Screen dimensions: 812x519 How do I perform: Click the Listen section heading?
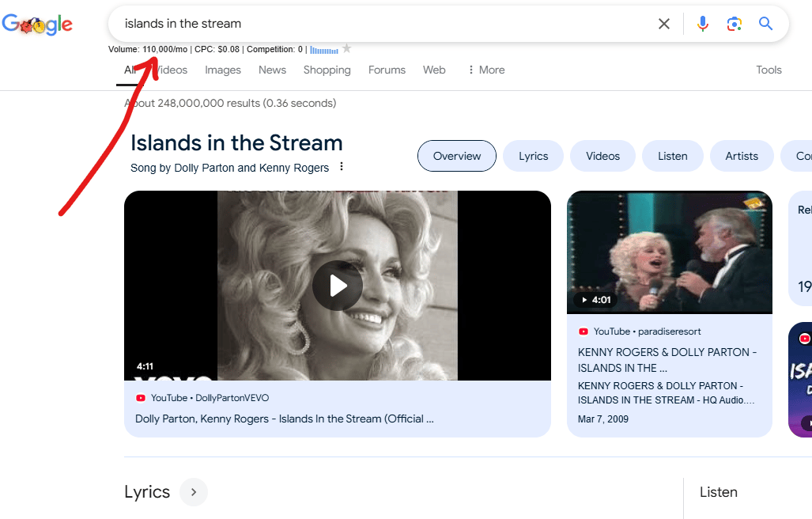click(718, 492)
